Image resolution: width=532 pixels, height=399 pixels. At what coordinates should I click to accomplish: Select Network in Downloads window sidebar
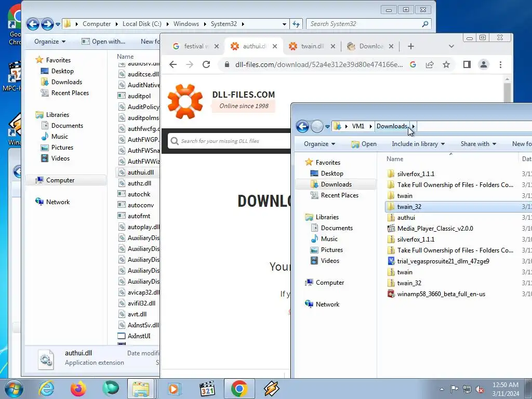[x=327, y=304]
